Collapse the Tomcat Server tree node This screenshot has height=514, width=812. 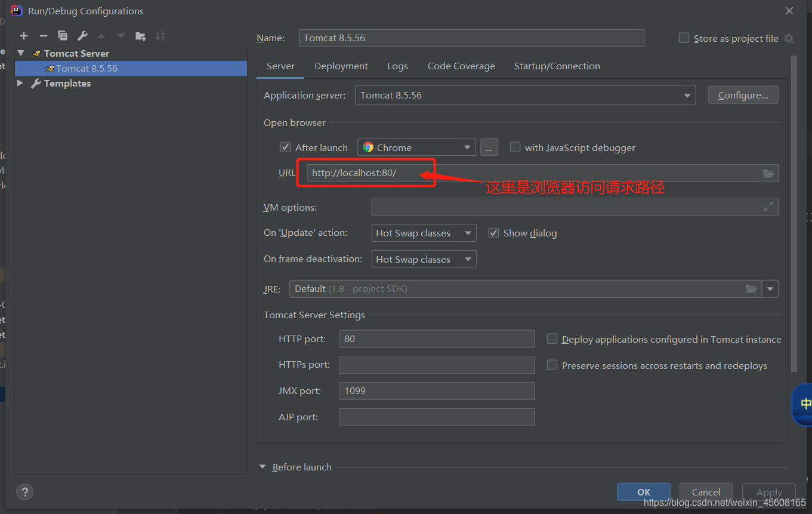tap(21, 53)
